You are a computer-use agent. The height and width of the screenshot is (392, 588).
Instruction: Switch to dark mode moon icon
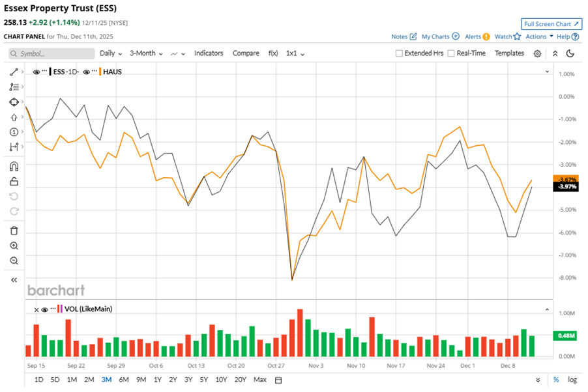(570, 53)
